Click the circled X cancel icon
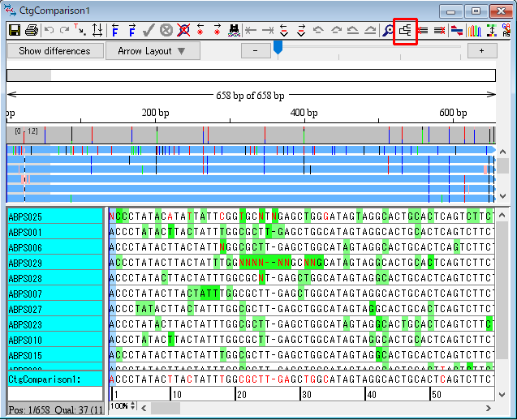Screen dimensions: 517x420 click(x=166, y=30)
